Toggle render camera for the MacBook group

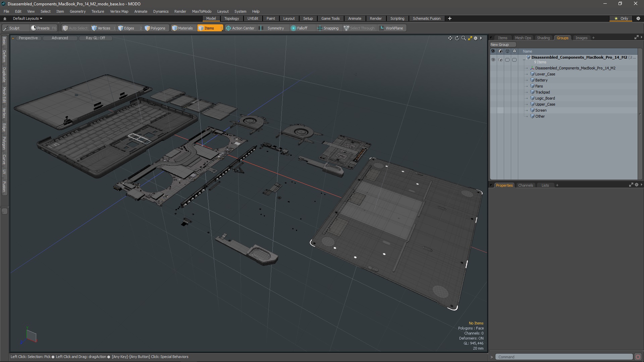[500, 60]
